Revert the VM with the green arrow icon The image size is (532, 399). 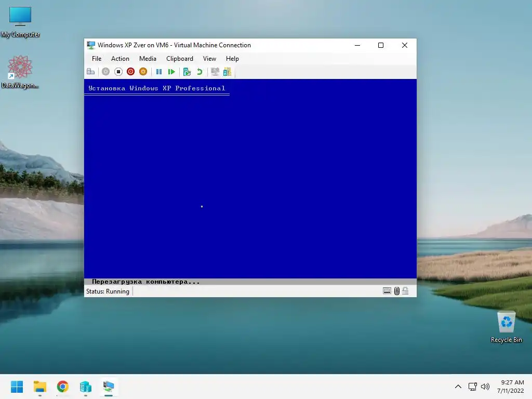click(x=199, y=72)
